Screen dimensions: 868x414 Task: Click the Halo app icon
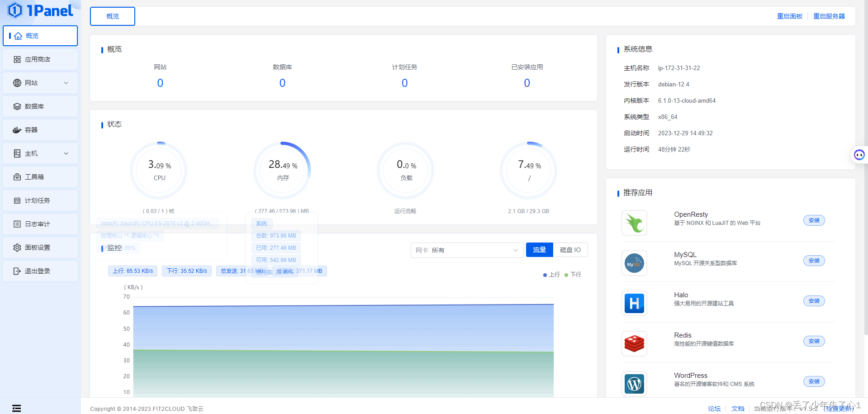[634, 304]
